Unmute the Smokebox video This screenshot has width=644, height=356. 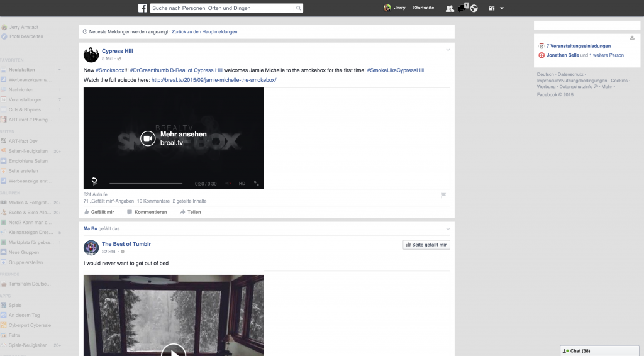pyautogui.click(x=228, y=184)
